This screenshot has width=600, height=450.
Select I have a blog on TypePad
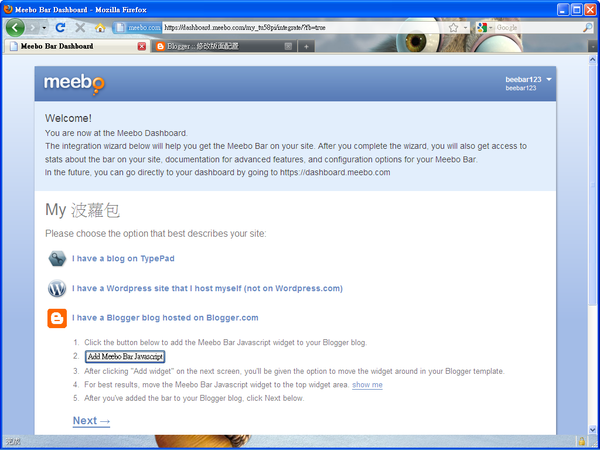[x=123, y=259]
